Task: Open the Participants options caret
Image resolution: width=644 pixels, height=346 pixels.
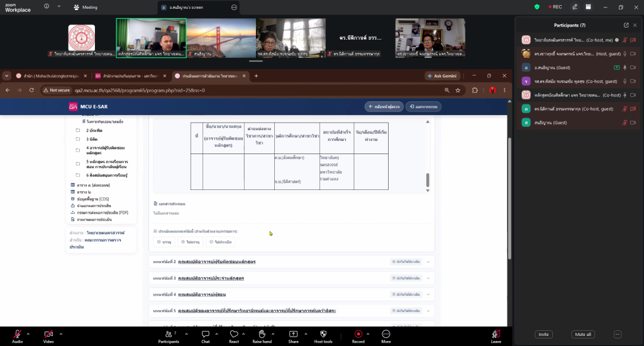Action: tap(186, 334)
